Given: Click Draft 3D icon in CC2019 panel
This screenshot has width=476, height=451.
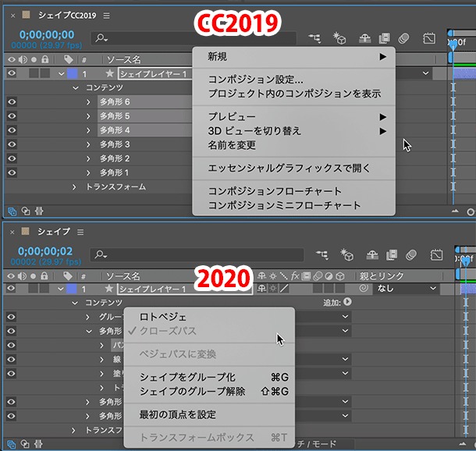Looking at the screenshot, I should pyautogui.click(x=339, y=38).
